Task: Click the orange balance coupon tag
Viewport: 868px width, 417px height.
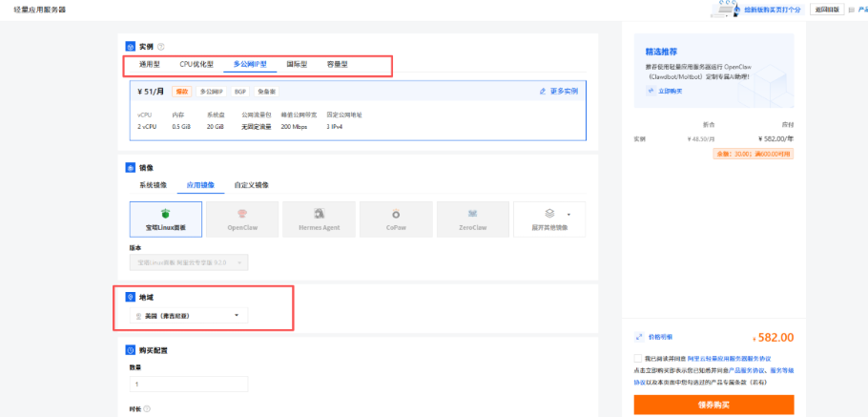Action: [x=754, y=154]
